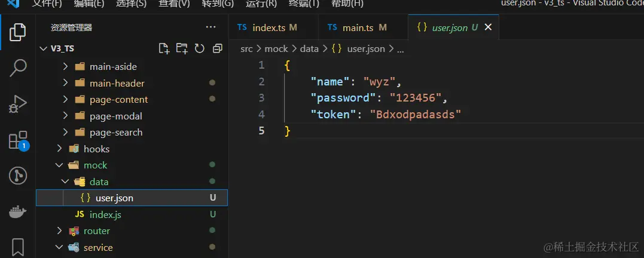Refresh the explorer file tree
The image size is (644, 258).
(x=200, y=48)
